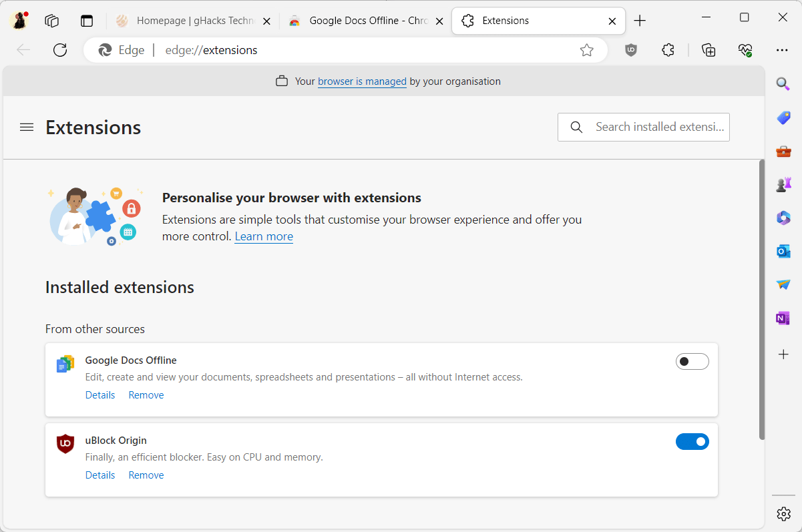Viewport: 802px width, 532px height.
Task: Open Shopping in the sidebar
Action: (x=783, y=117)
